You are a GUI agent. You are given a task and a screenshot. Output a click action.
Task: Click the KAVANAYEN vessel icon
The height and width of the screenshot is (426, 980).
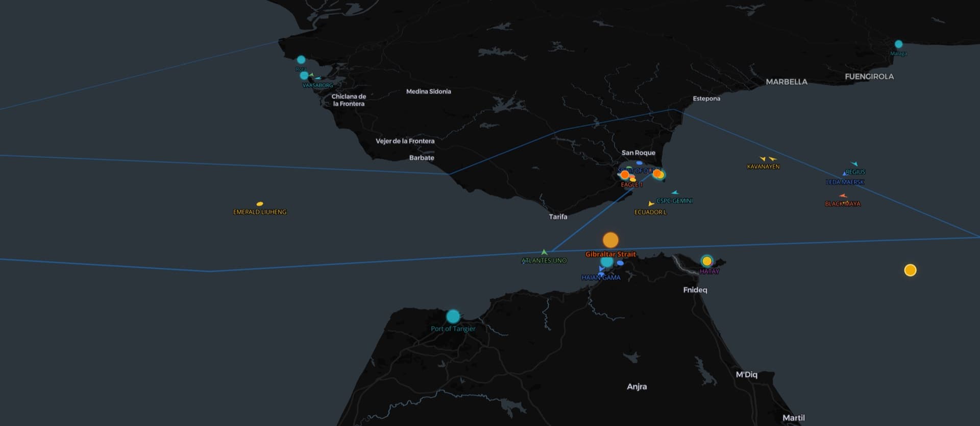point(763,159)
